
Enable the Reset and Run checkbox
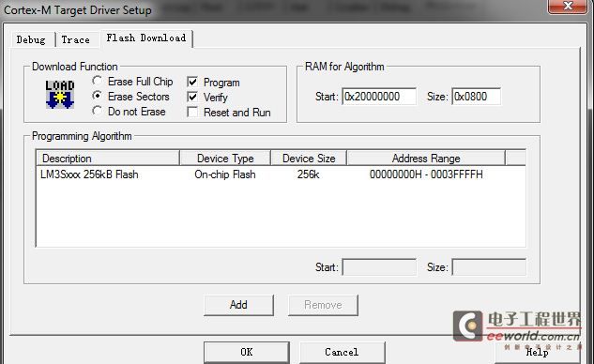coord(192,113)
